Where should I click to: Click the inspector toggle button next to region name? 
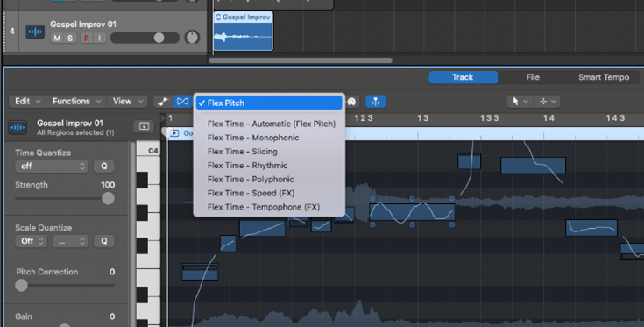pos(144,126)
